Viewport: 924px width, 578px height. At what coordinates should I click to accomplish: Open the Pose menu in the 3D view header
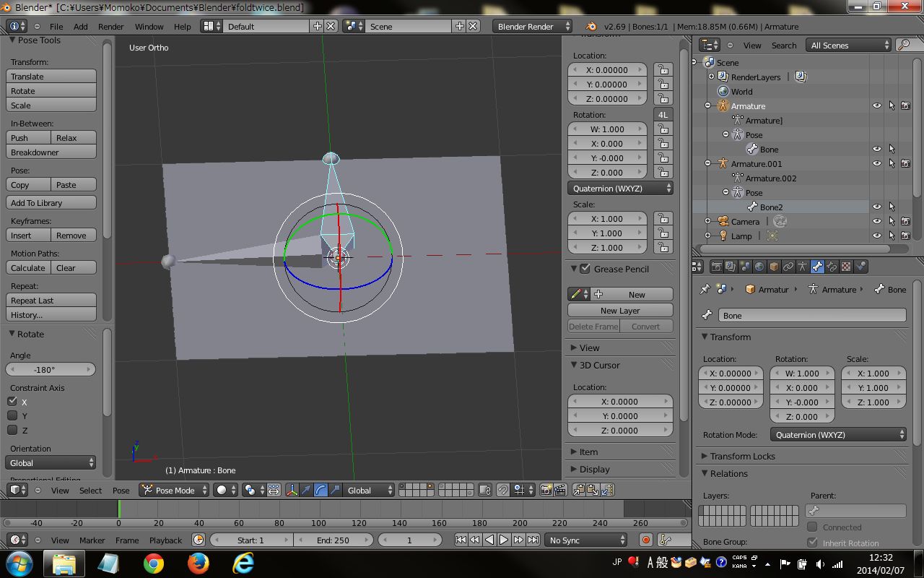click(x=121, y=490)
